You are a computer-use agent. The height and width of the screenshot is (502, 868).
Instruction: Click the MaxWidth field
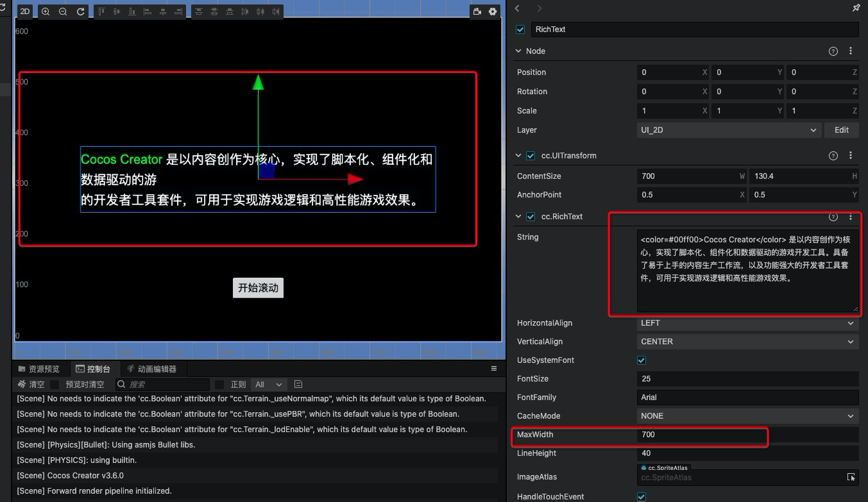point(747,435)
